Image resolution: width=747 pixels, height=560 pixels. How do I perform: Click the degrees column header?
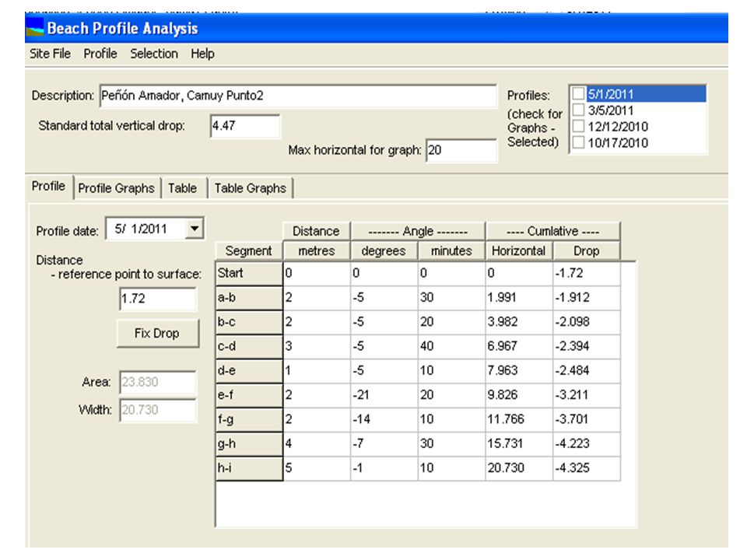384,251
